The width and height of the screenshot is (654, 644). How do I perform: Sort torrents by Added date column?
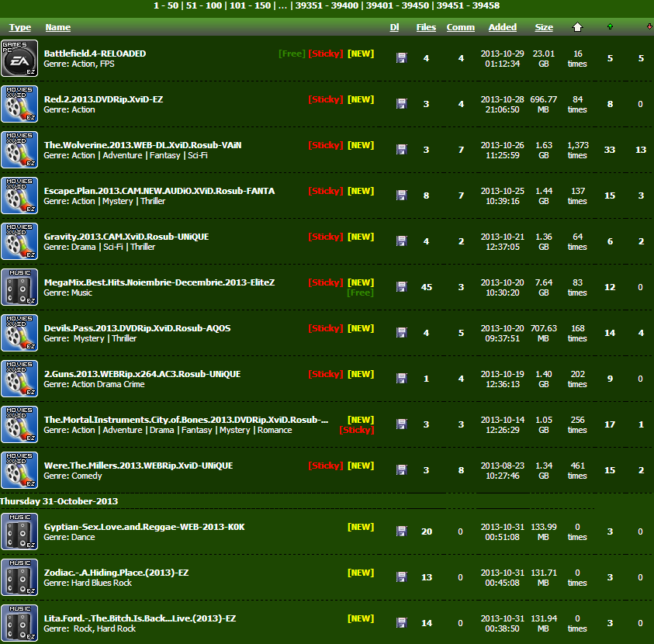point(503,27)
